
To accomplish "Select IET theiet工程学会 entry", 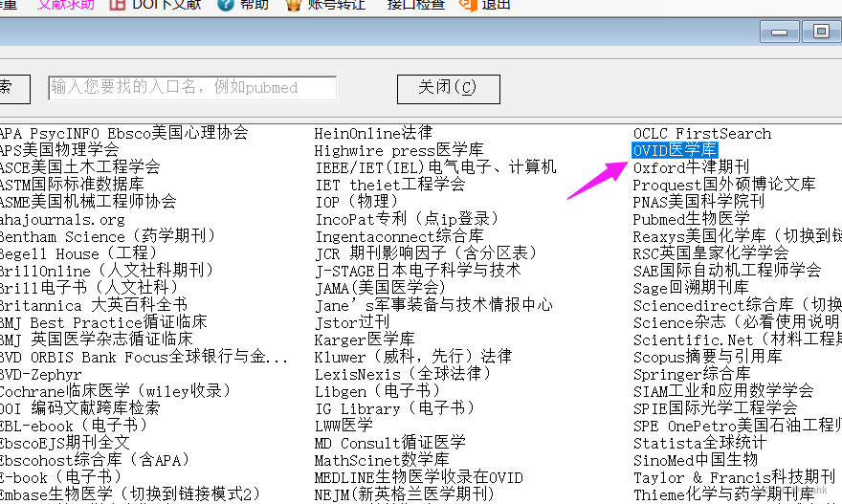I will (x=389, y=185).
